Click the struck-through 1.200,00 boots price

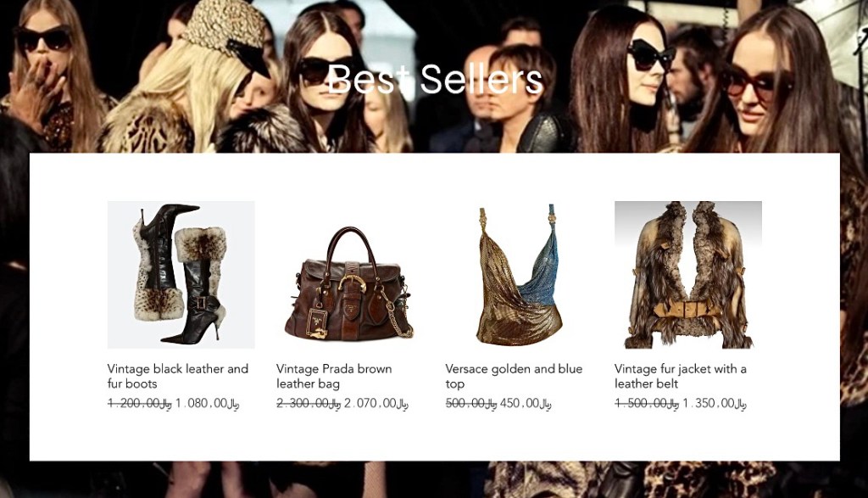140,403
